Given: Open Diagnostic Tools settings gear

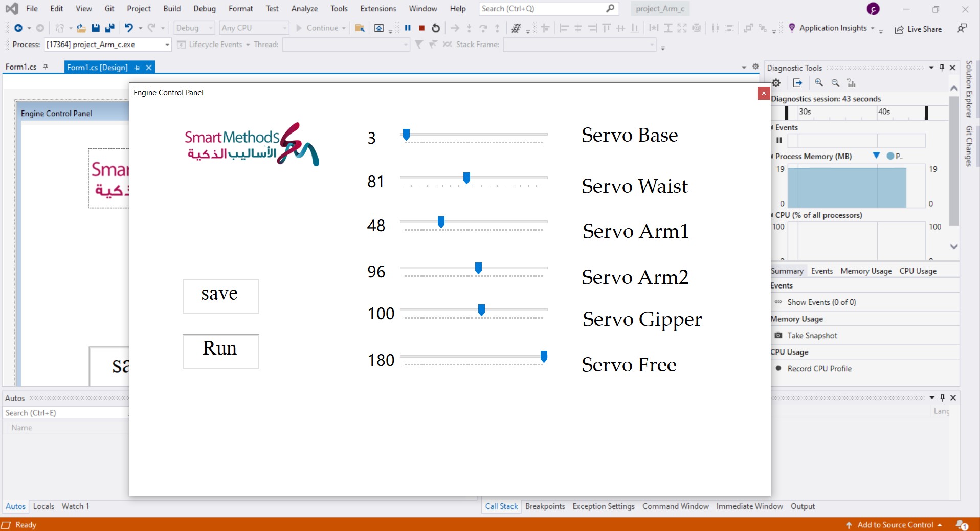Looking at the screenshot, I should (x=776, y=83).
